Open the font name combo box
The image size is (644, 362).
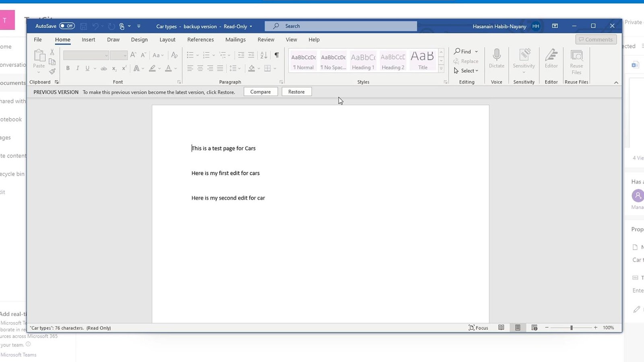pyautogui.click(x=86, y=55)
